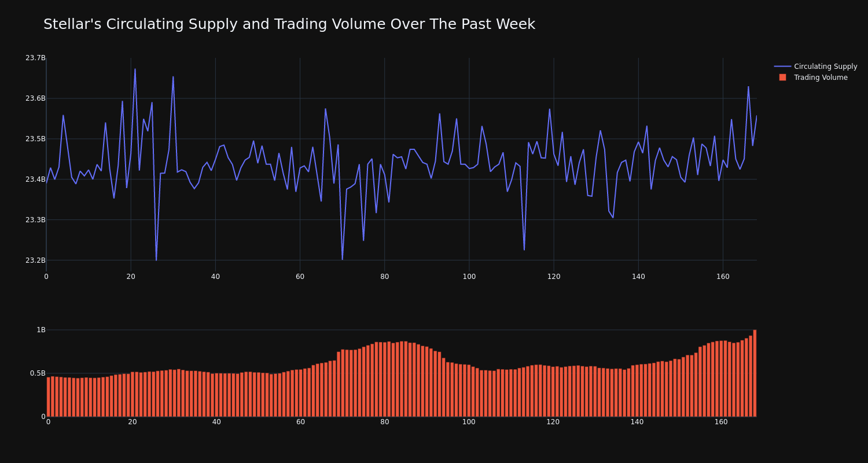The height and width of the screenshot is (463, 868).
Task: Toggle the Circulating Supply legend entry
Action: [x=816, y=67]
